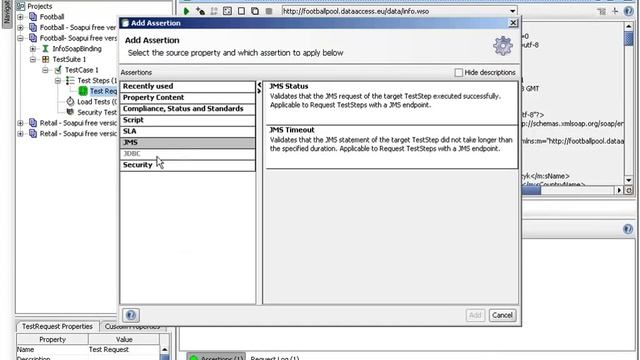Click the help icon in Add Assertion dialog
Screen dimensions: 640x360
(x=131, y=315)
